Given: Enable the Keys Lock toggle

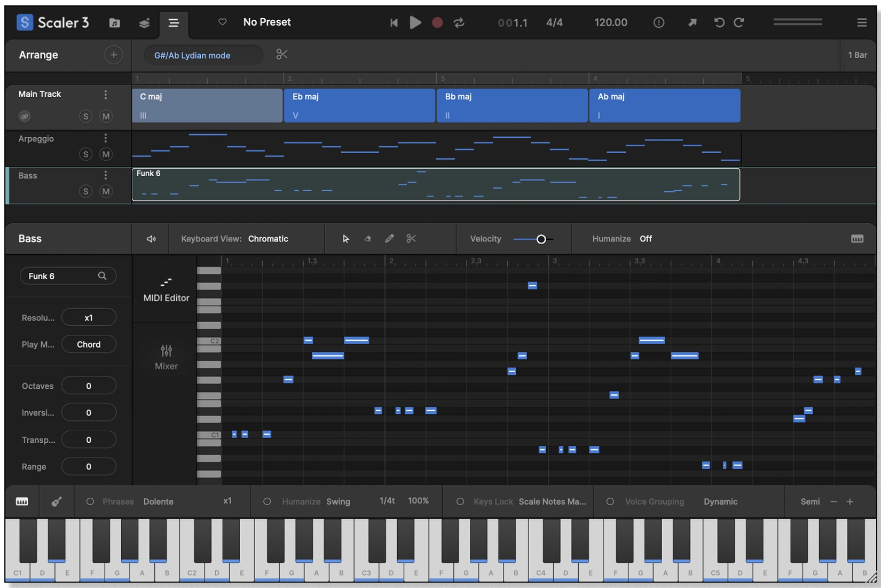Looking at the screenshot, I should 460,501.
